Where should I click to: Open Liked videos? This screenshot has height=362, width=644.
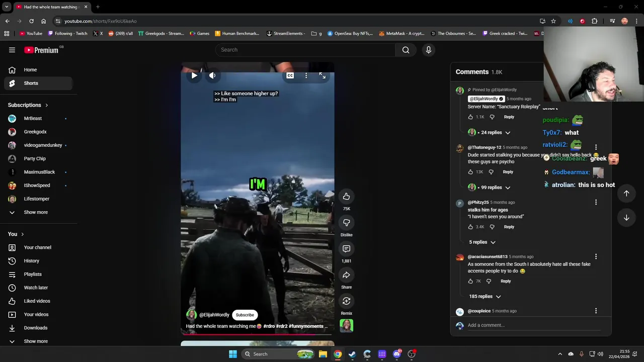point(38,301)
